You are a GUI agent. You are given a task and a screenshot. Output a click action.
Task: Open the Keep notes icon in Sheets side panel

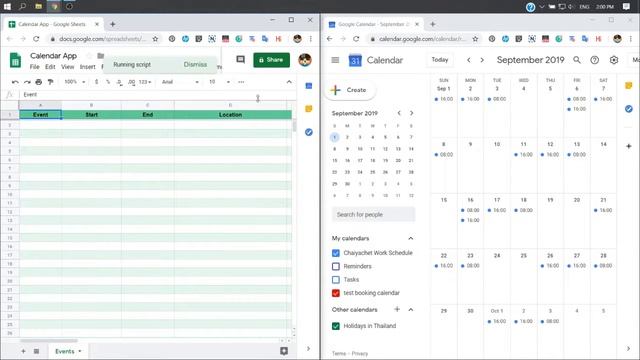point(309,109)
